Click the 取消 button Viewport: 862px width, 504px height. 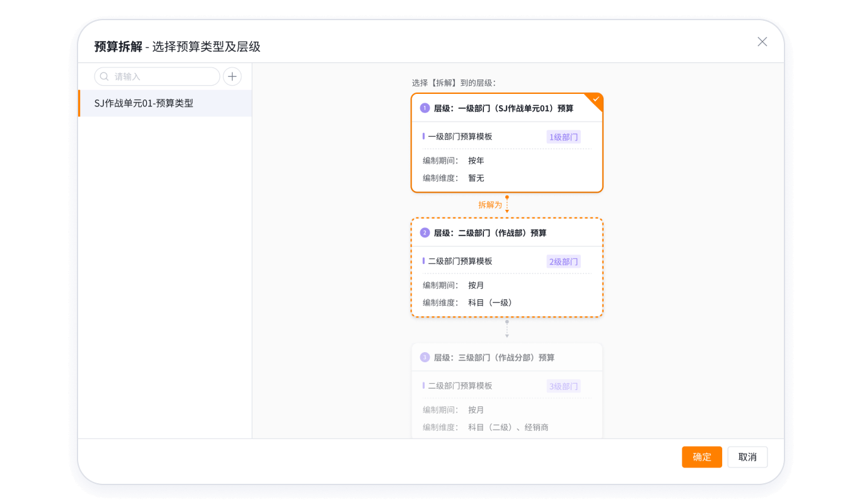[x=747, y=457]
